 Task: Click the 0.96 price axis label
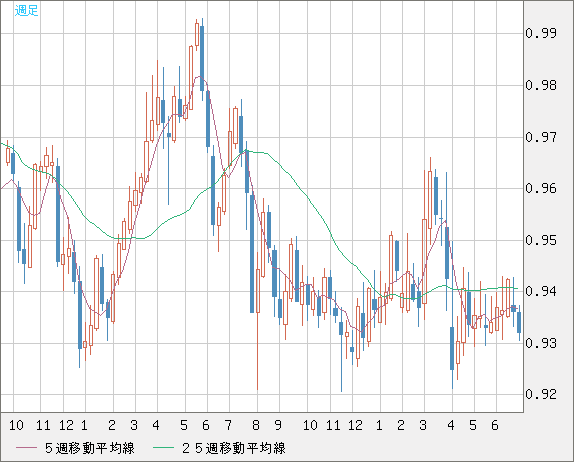point(541,189)
